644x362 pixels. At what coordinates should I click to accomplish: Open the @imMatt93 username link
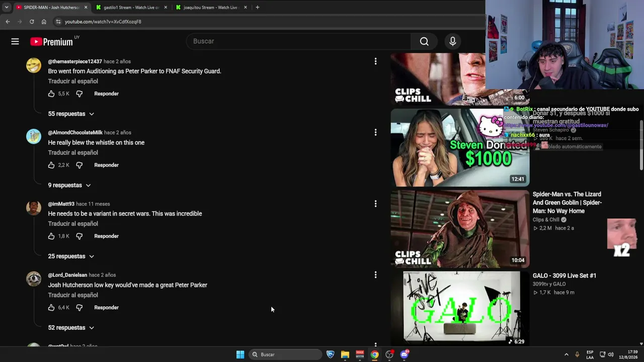(x=61, y=204)
